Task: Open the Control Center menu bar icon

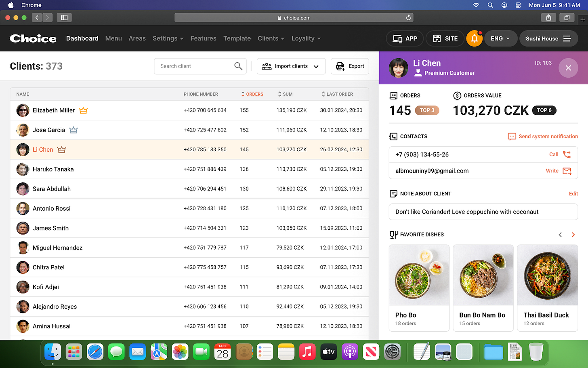Action: tap(518, 5)
